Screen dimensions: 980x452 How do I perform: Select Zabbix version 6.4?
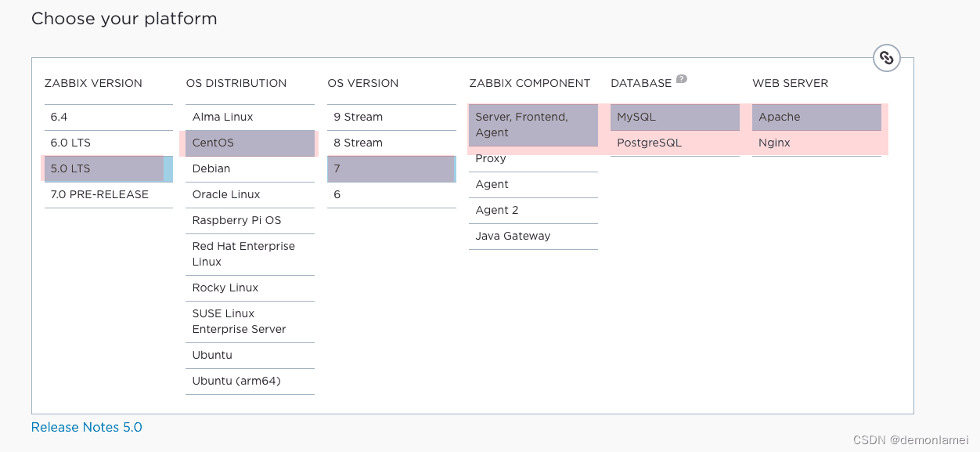coord(109,118)
